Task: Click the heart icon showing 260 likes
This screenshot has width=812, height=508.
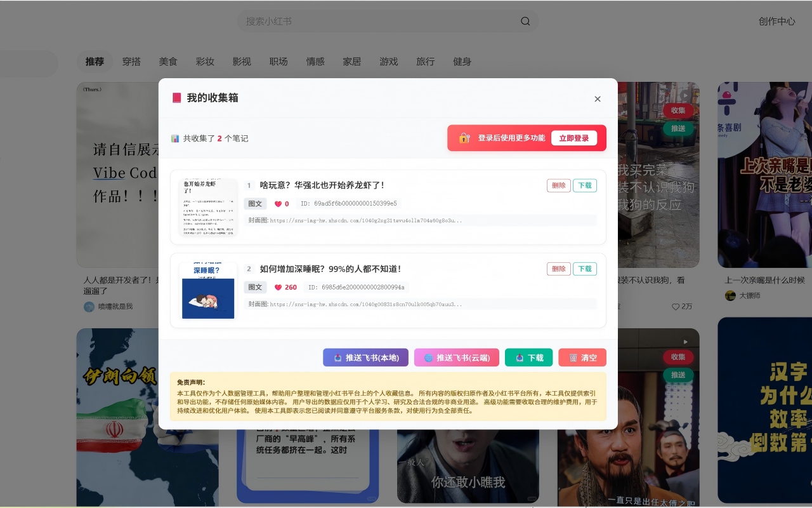Action: pyautogui.click(x=278, y=287)
